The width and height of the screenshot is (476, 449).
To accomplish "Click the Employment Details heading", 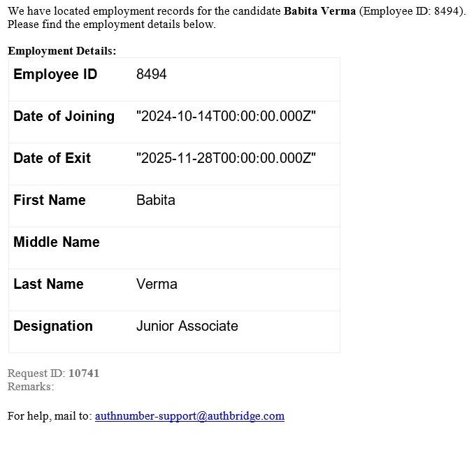I will [62, 51].
